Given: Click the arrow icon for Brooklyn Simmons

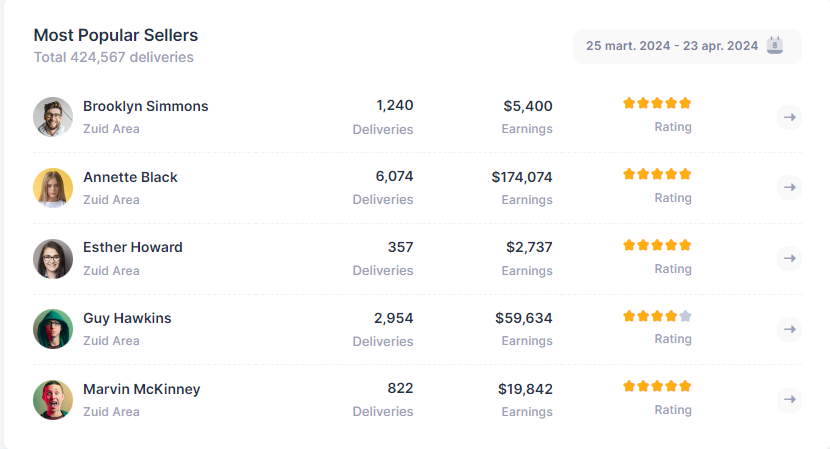Looking at the screenshot, I should pyautogui.click(x=789, y=117).
